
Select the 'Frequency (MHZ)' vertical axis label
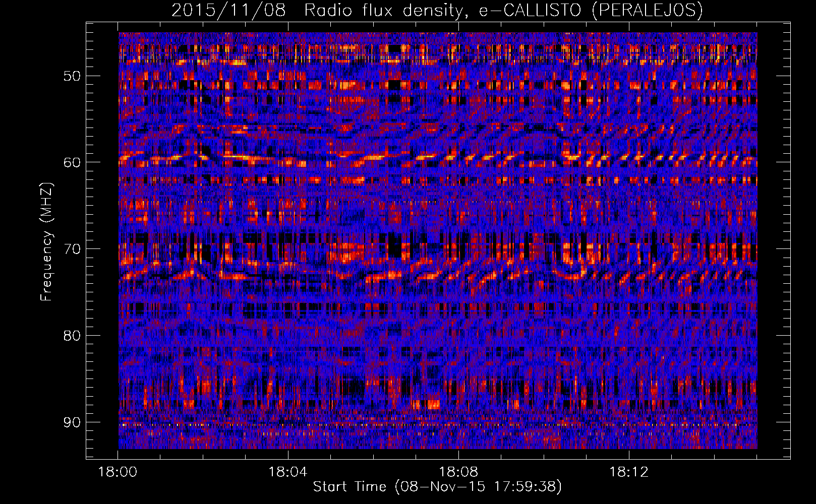(46, 242)
